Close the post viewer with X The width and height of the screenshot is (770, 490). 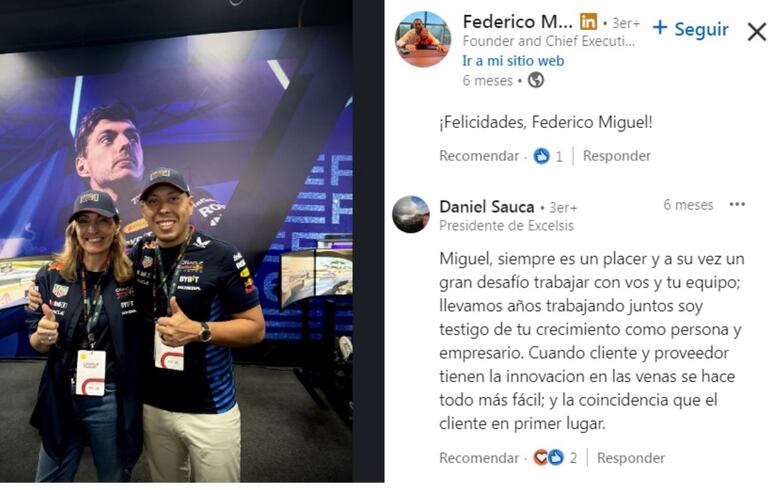click(x=757, y=32)
